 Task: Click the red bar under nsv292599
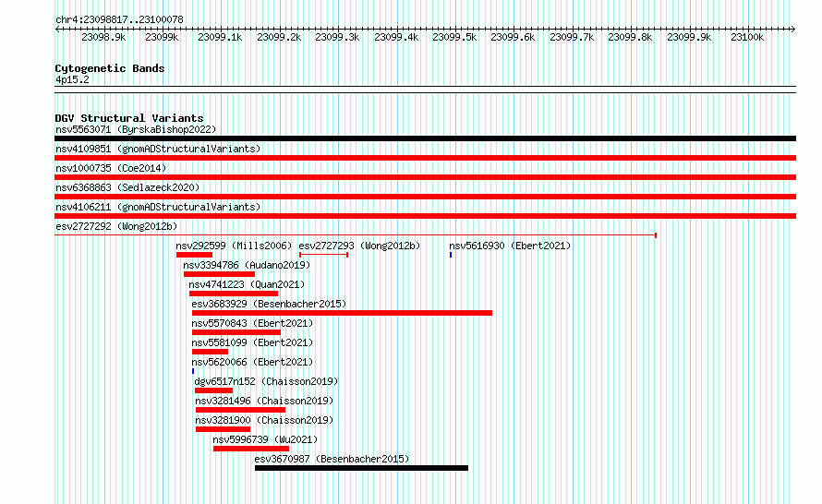coord(194,255)
